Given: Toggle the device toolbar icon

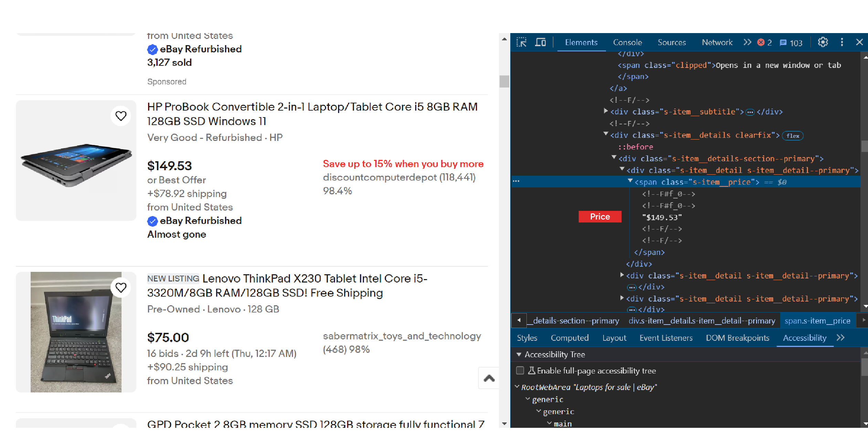Looking at the screenshot, I should click(541, 42).
